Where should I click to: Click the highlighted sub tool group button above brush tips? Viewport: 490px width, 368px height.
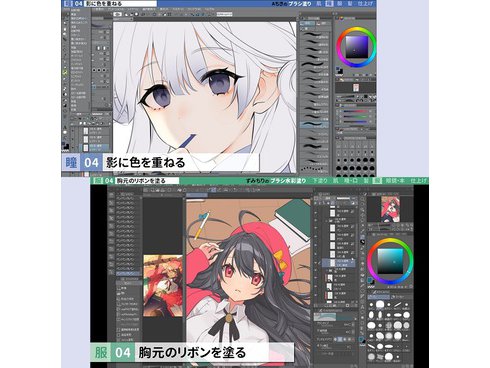click(x=378, y=296)
